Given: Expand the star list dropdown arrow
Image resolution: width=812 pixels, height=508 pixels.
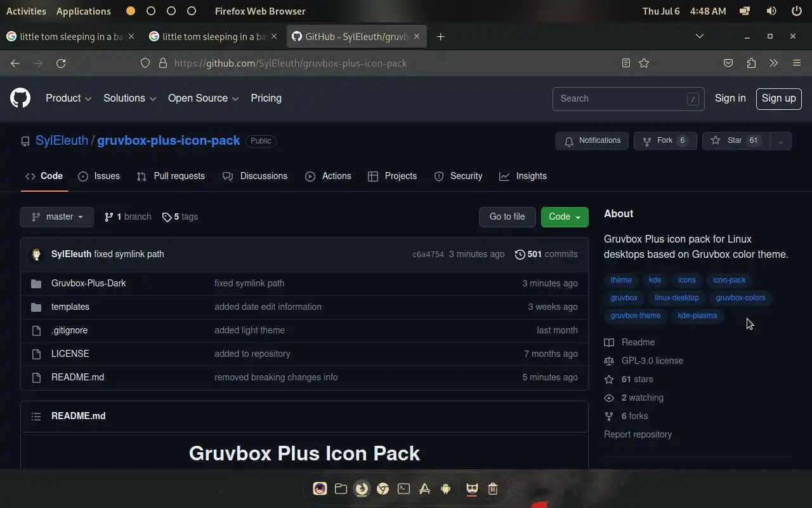Looking at the screenshot, I should pyautogui.click(x=781, y=141).
